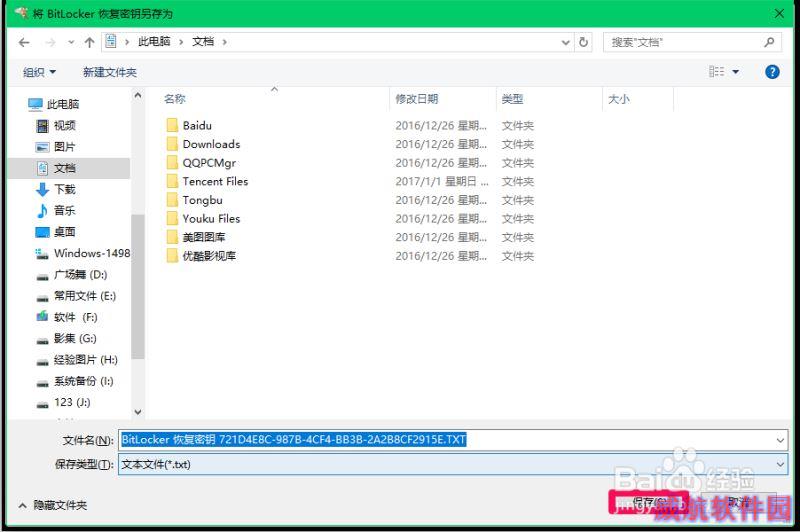Expand the 文件名 dropdown arrow
Viewport: 800px width, 532px height.
pos(780,440)
